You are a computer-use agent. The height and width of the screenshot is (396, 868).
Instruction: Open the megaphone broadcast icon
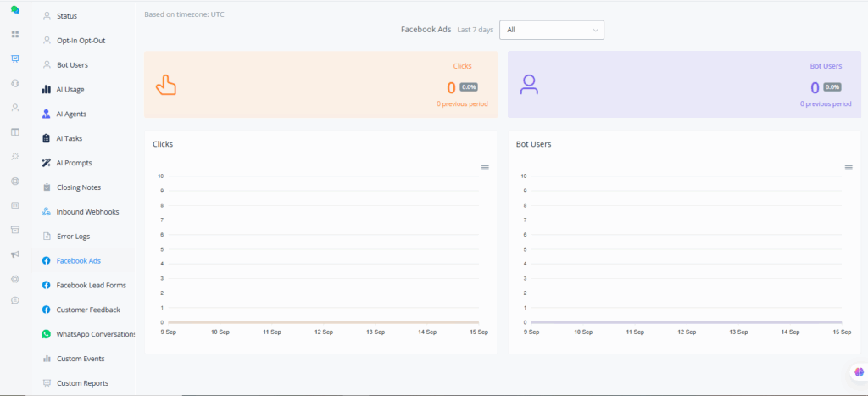click(x=14, y=254)
